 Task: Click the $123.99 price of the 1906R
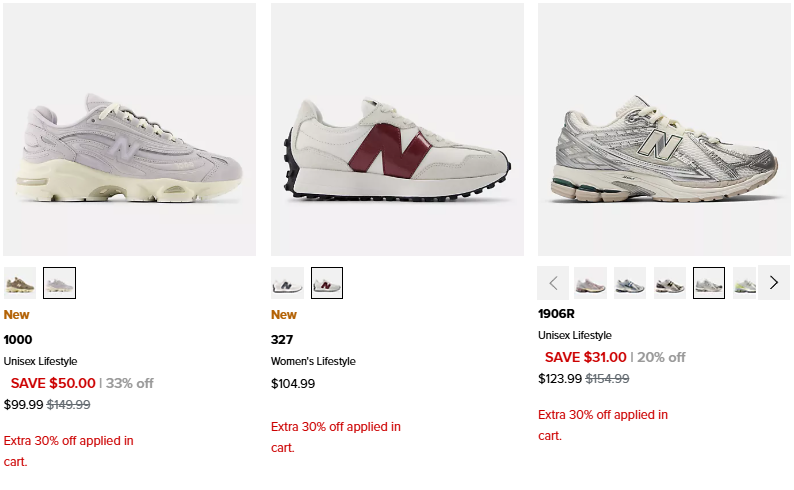click(559, 379)
